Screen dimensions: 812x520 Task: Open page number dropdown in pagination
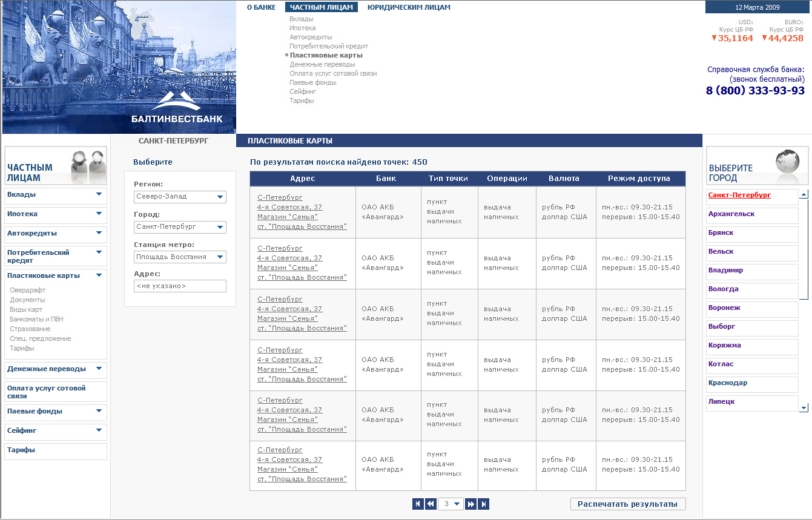pyautogui.click(x=450, y=504)
